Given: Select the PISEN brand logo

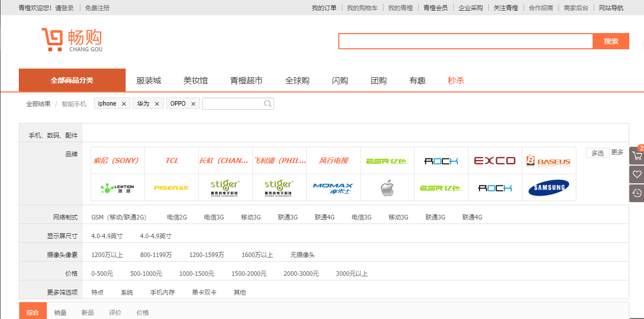Looking at the screenshot, I should point(171,188).
